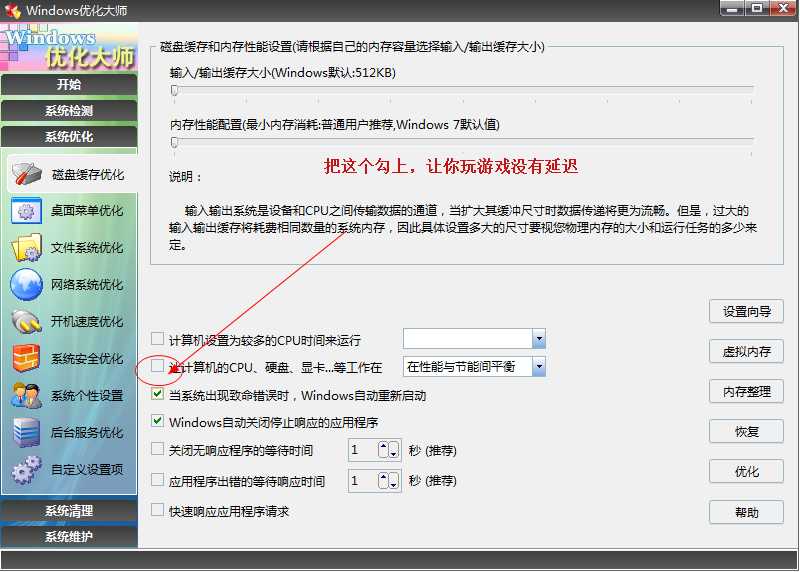Click the 内存整理 button
This screenshot has width=800, height=572.
(x=746, y=391)
